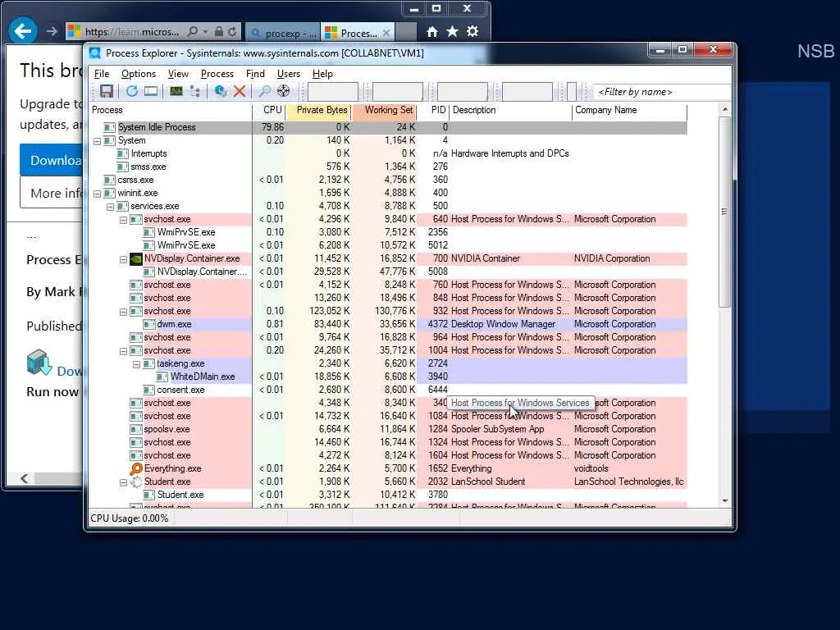Collapse the services.exe tree node
840x630 pixels.
(x=110, y=206)
